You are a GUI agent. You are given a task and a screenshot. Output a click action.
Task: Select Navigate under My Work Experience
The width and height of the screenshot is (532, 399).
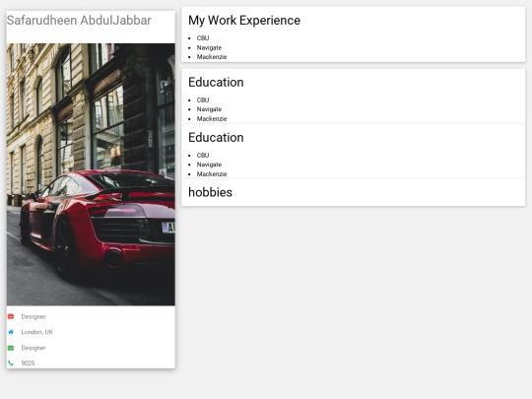[x=209, y=47]
